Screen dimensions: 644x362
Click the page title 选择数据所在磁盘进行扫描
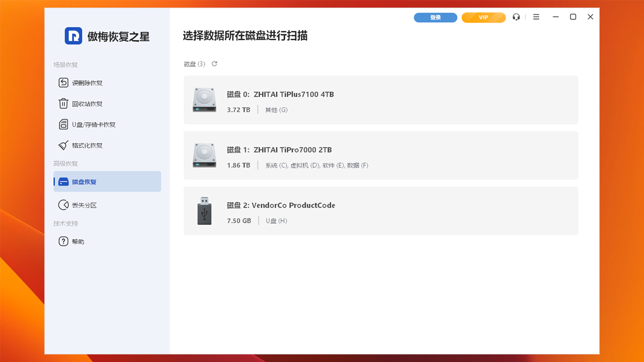(246, 36)
